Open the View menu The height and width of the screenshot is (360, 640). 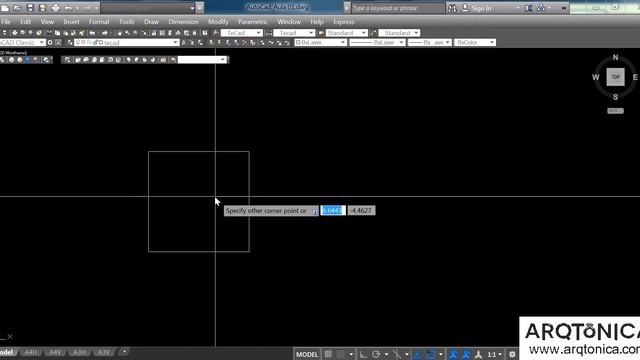(47, 22)
